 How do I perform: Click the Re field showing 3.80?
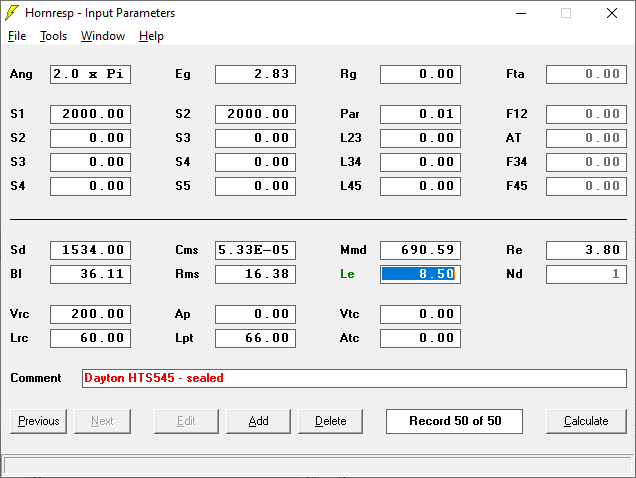[586, 250]
